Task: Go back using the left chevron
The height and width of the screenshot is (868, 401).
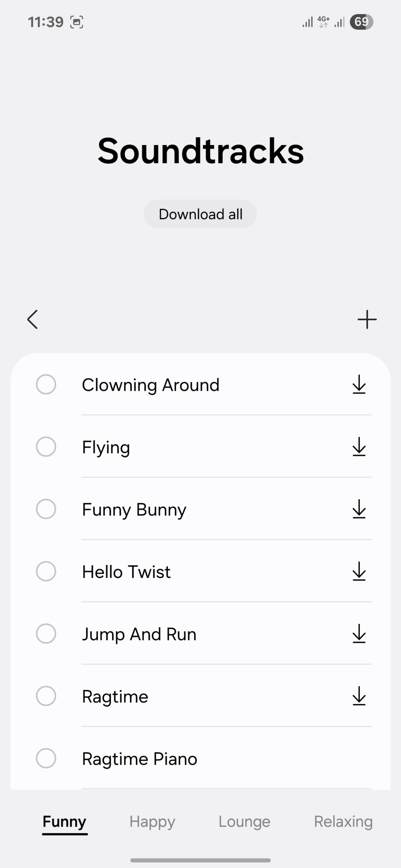Action: pos(32,319)
